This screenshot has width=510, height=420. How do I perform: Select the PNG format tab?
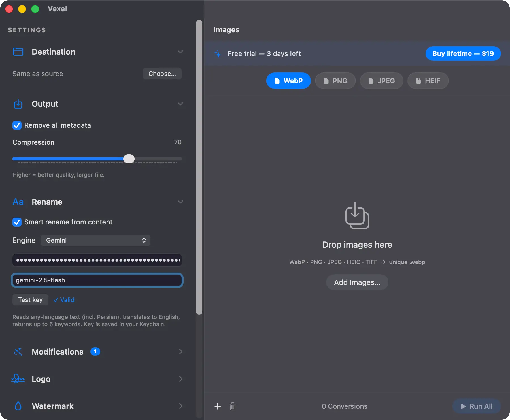pos(335,81)
